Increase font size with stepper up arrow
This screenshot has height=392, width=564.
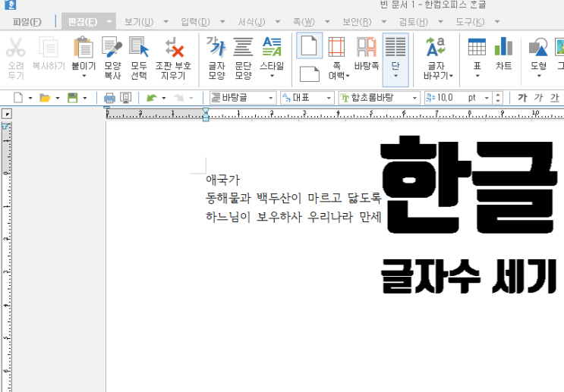pos(498,96)
